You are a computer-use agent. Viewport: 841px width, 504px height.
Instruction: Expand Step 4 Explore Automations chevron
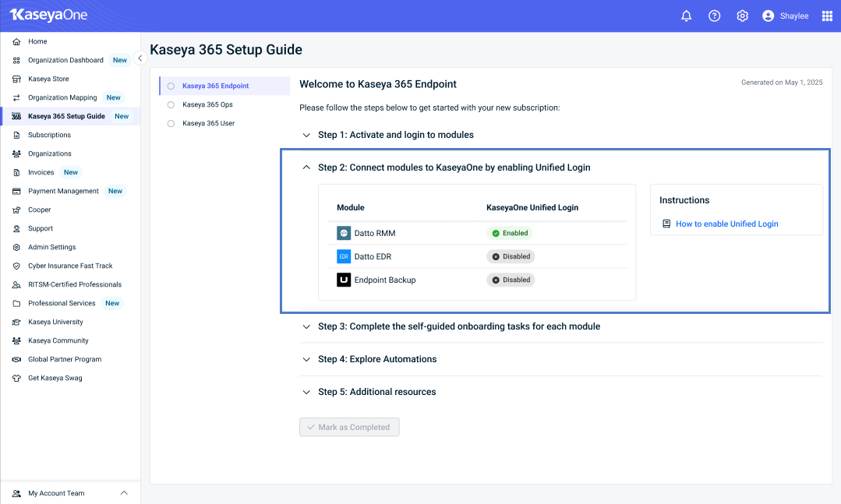tap(306, 359)
